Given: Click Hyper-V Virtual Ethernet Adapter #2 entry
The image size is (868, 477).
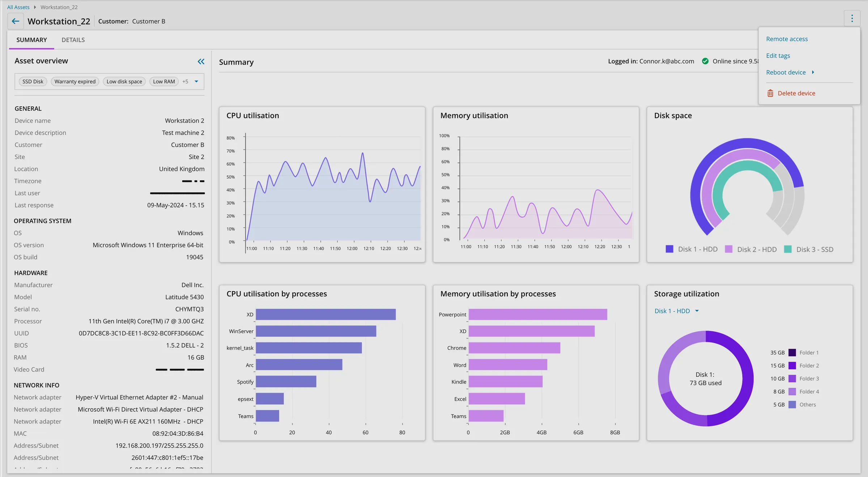Looking at the screenshot, I should (x=139, y=397).
